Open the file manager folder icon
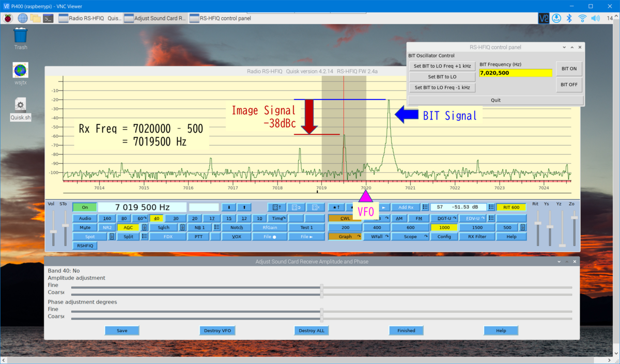620x364 pixels. click(36, 18)
